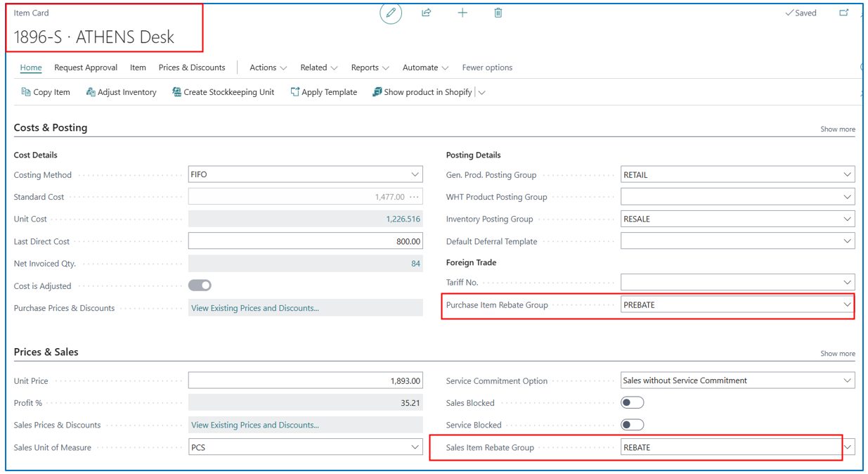The height and width of the screenshot is (474, 868).
Task: Click View Existing Prices link under Purchase
Action: (x=255, y=308)
